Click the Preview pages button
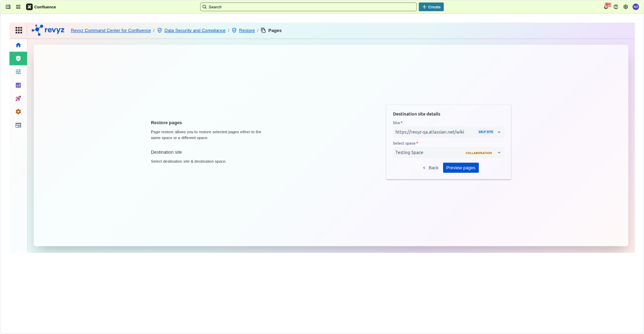The height and width of the screenshot is (334, 644). 461,168
